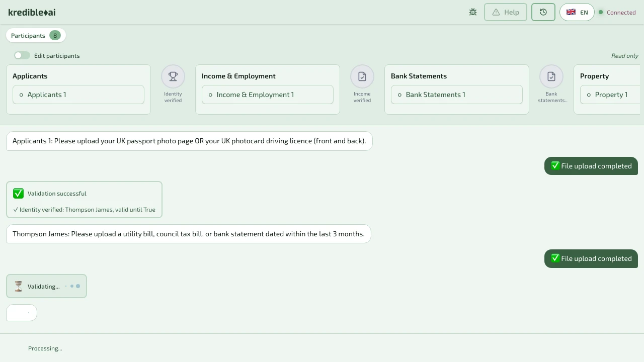The image size is (644, 362).
Task: Click the Bank statements document icon
Action: point(551,76)
